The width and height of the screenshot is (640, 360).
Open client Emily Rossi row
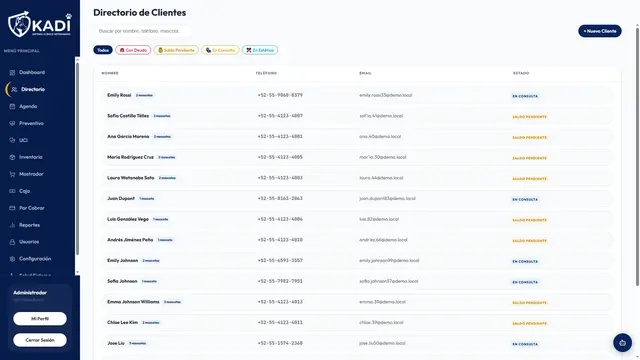[357, 95]
